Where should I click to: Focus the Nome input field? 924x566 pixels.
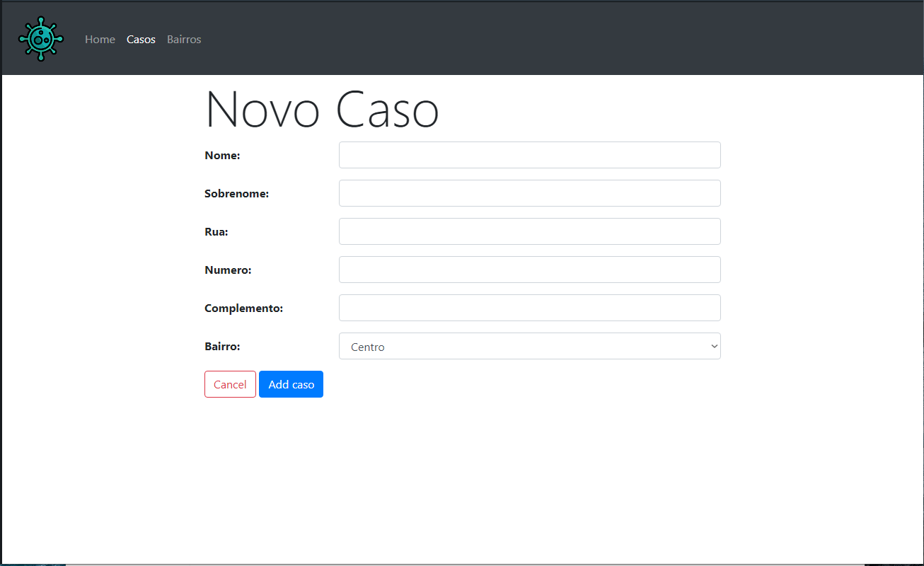click(529, 155)
